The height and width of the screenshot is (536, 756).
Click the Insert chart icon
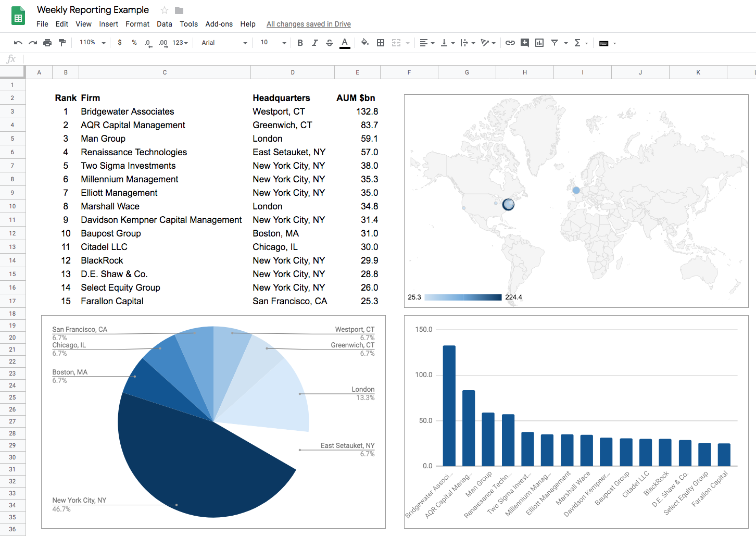(539, 43)
